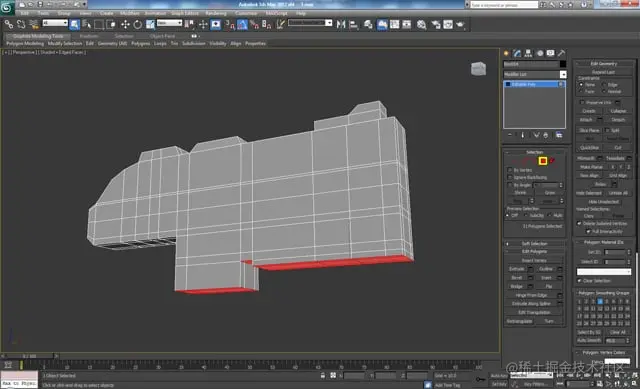Select the Edge constraint radio button

(604, 84)
